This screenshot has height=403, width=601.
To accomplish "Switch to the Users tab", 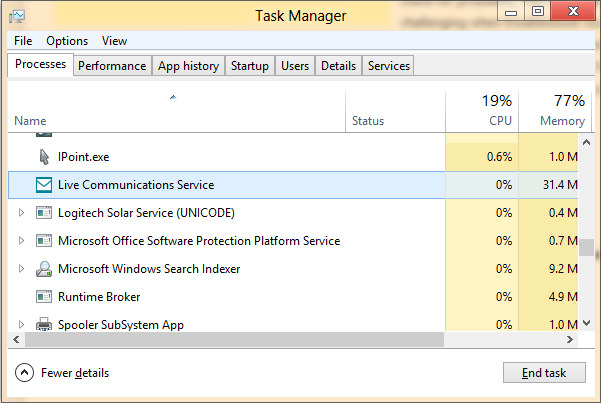I will tap(295, 66).
